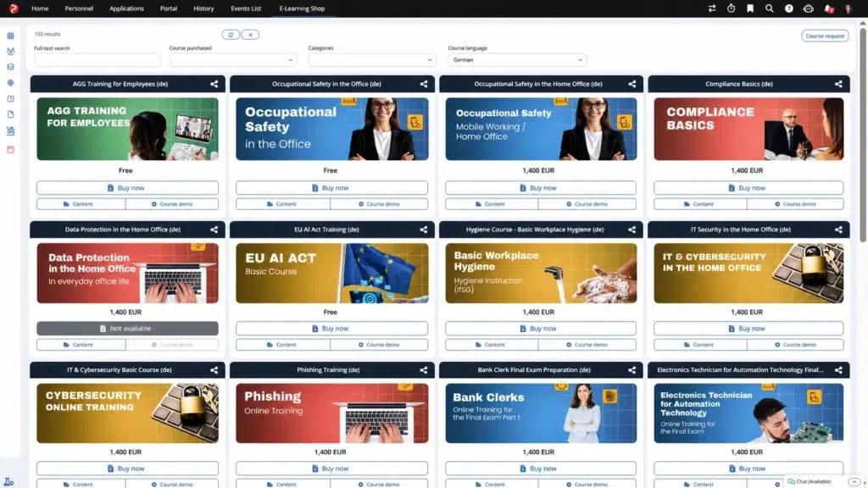This screenshot has height=488, width=868.
Task: Share the Compliance Basics course
Action: point(838,84)
